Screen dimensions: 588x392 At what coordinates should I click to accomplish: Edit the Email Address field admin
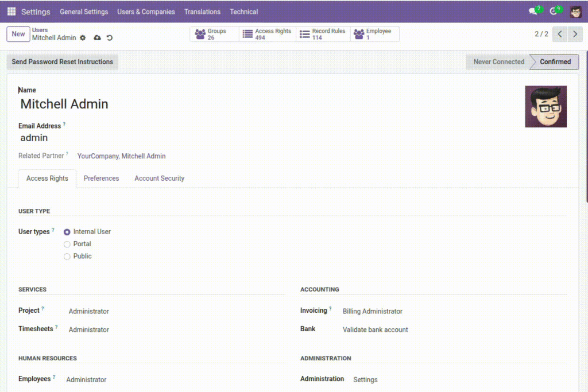[34, 138]
